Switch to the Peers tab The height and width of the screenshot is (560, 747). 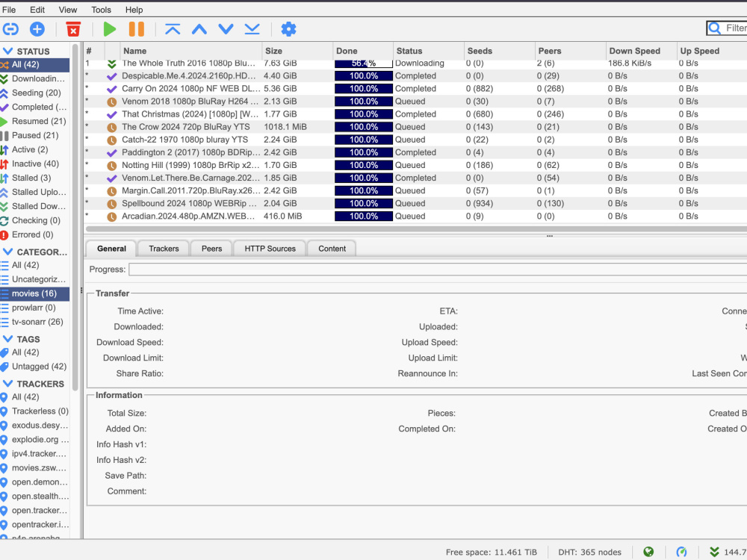click(211, 249)
